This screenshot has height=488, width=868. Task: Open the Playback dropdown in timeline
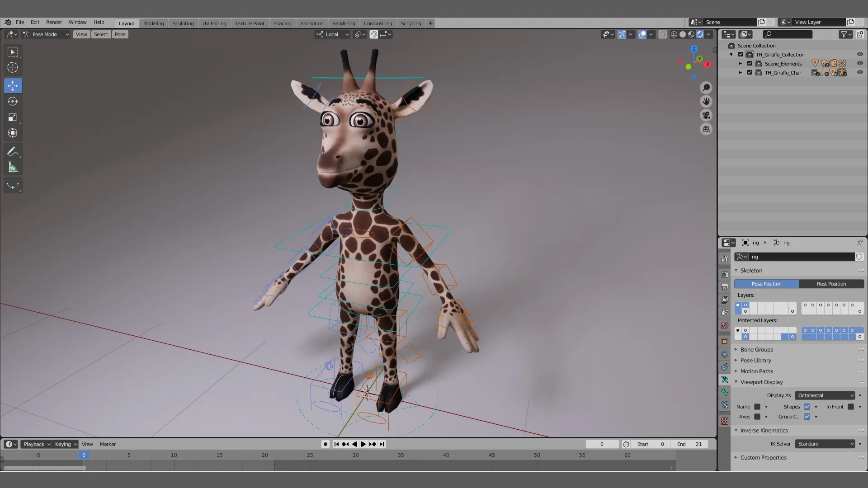[37, 444]
